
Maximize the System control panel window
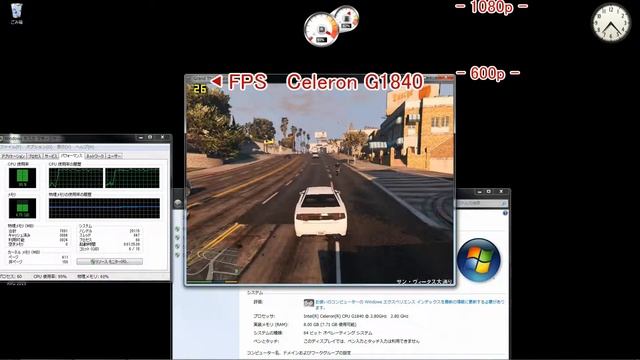[x=489, y=191]
